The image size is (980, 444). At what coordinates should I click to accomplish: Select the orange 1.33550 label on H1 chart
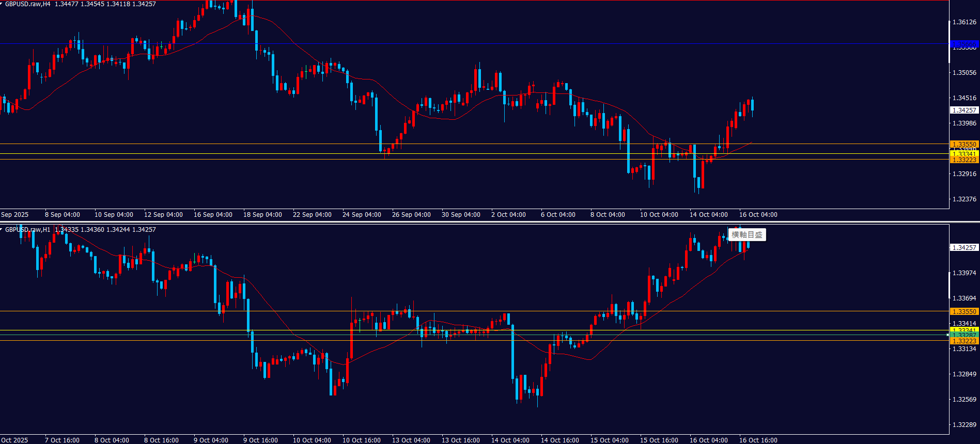tap(964, 311)
